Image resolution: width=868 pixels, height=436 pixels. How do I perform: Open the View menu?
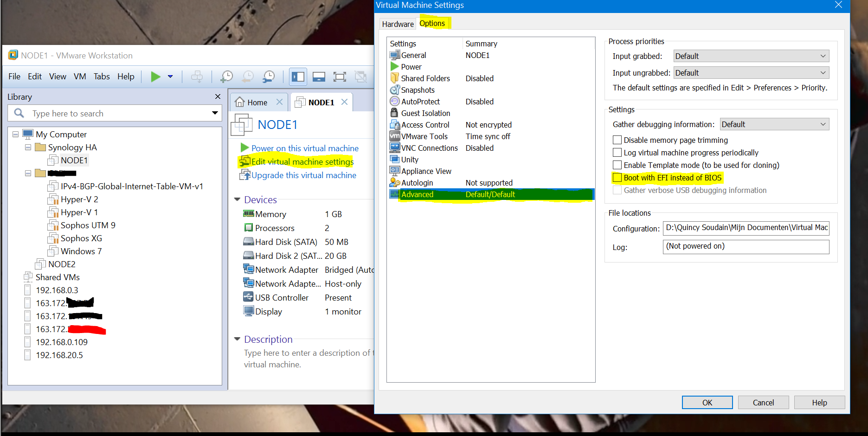click(58, 77)
